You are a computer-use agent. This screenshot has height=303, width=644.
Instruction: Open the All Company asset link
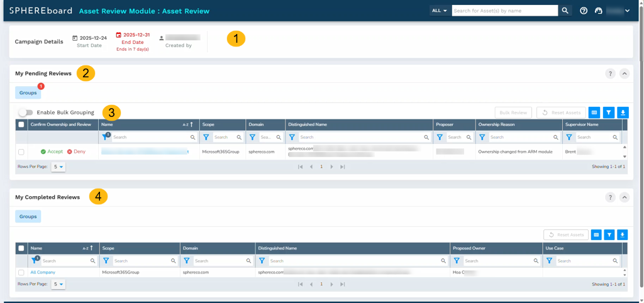click(x=43, y=272)
